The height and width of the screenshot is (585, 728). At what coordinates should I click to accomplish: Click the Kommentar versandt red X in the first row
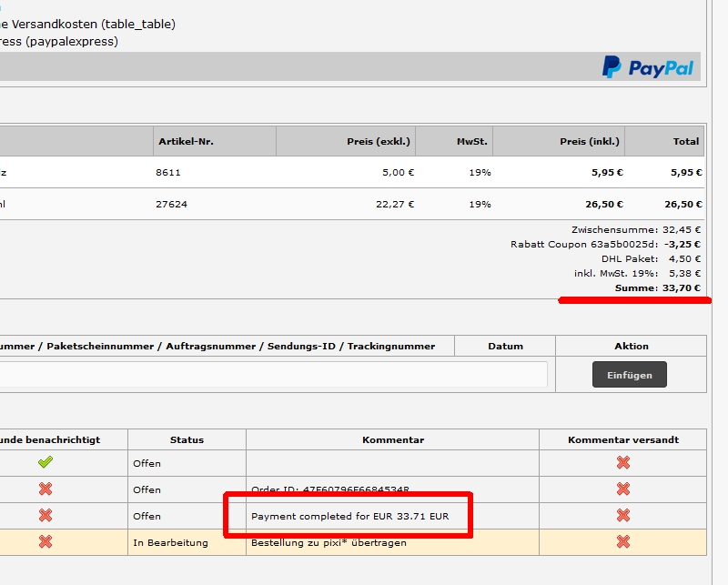(623, 462)
